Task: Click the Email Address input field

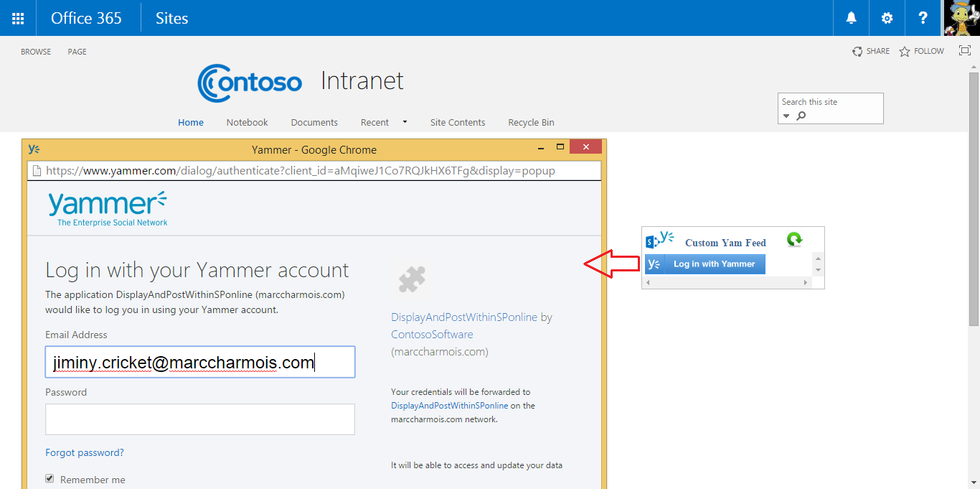Action: coord(200,362)
